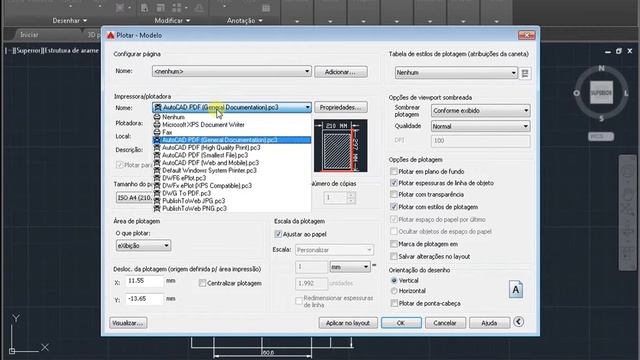Click the Superior view label
This screenshot has width=640, height=360.
pos(29,51)
